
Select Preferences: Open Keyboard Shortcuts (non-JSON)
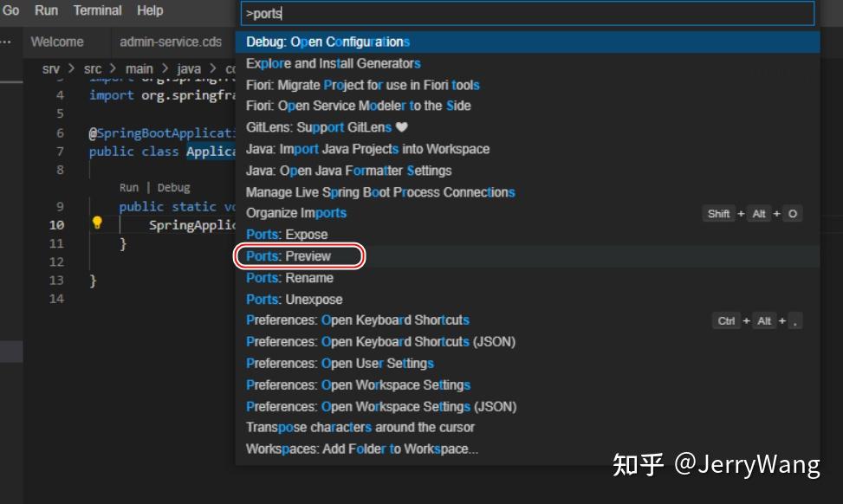(528, 320)
